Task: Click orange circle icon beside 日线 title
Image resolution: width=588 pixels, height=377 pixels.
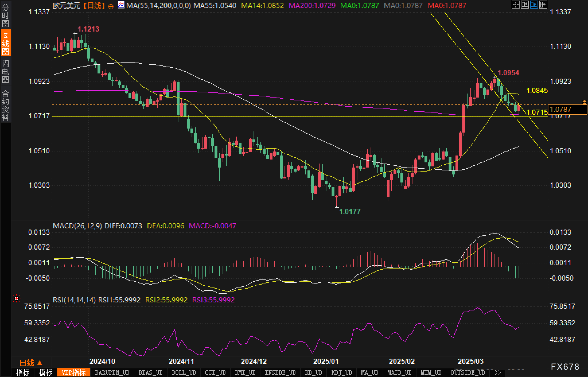Action: click(111, 6)
